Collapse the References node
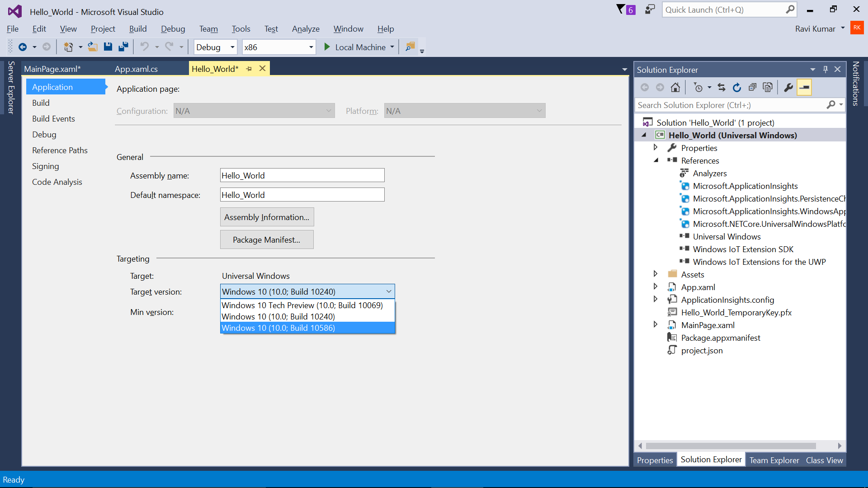868x488 pixels. 656,160
